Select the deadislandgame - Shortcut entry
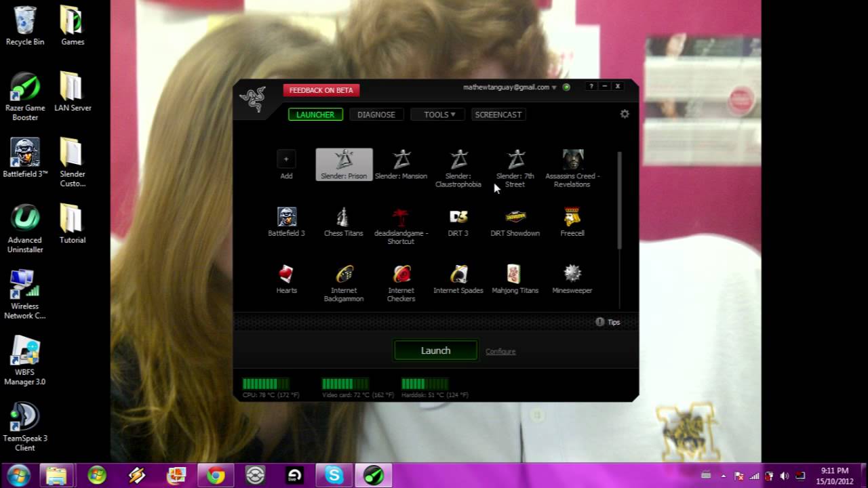868x488 pixels. tap(401, 226)
